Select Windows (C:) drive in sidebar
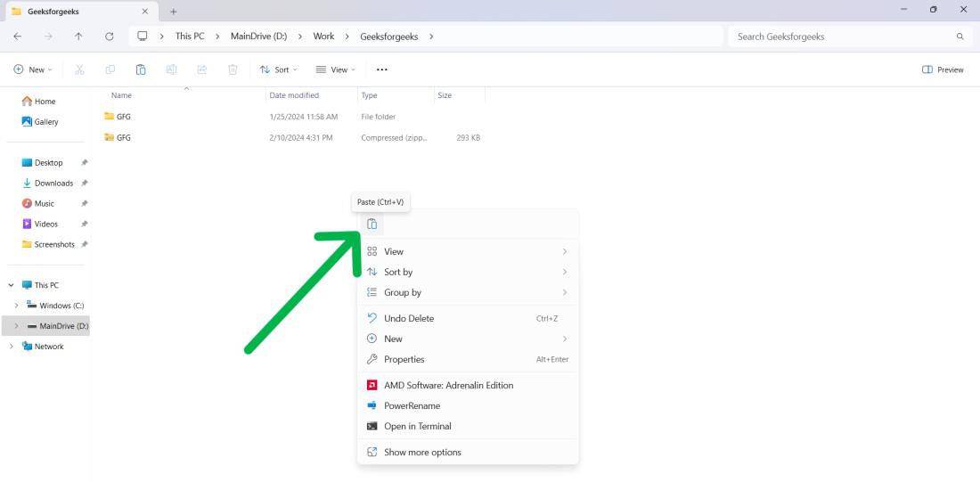The height and width of the screenshot is (482, 980). 61,306
